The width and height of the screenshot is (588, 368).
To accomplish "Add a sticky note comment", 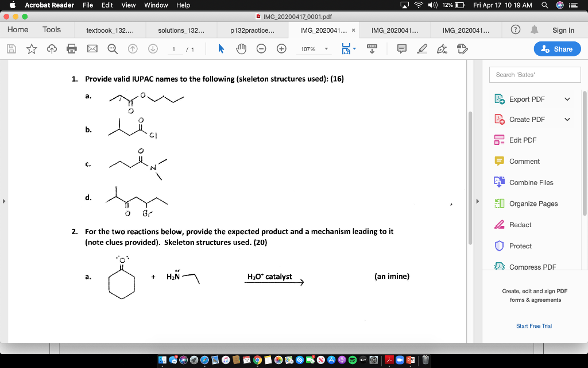I will click(x=402, y=49).
